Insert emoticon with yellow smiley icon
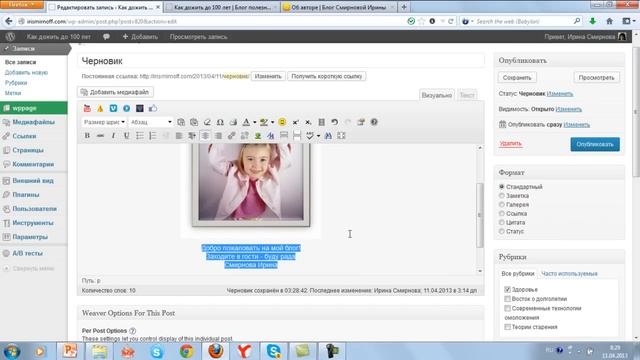The width and height of the screenshot is (640, 360). coord(282,122)
